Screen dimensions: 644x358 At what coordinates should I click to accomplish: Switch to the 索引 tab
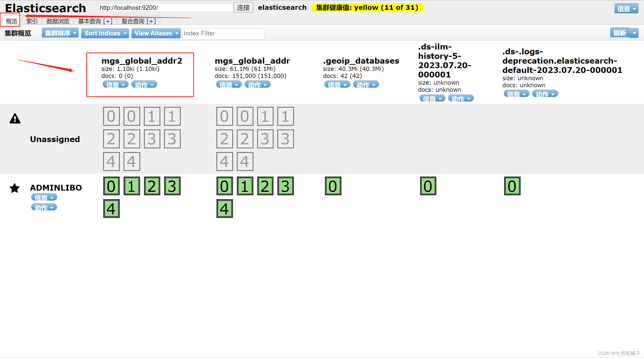coord(32,21)
